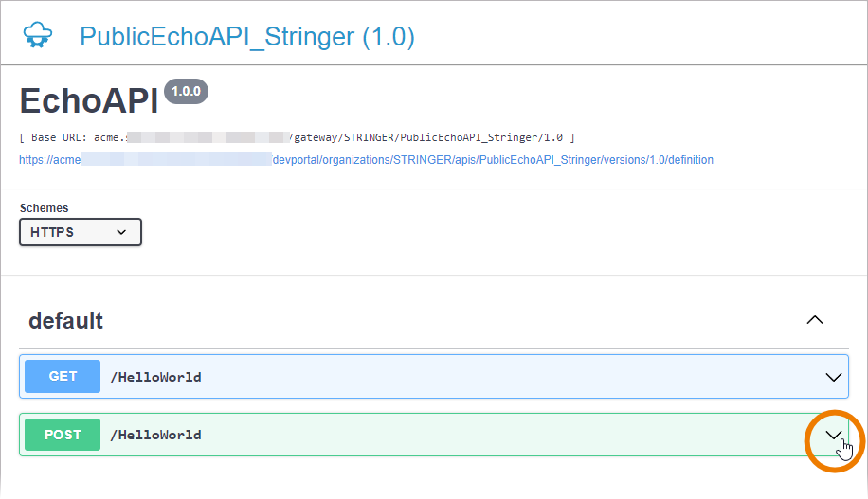Click the blue GET method badge
The width and height of the screenshot is (868, 499).
coord(63,376)
